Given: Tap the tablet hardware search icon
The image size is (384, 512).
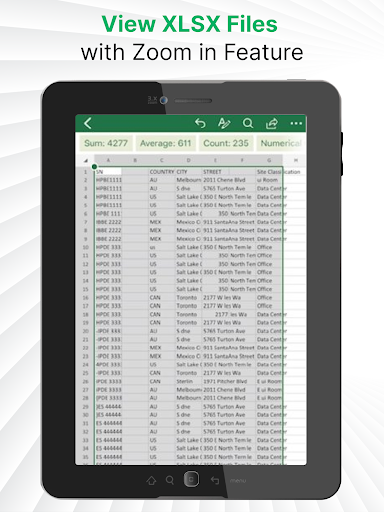Looking at the screenshot, I should point(170,480).
